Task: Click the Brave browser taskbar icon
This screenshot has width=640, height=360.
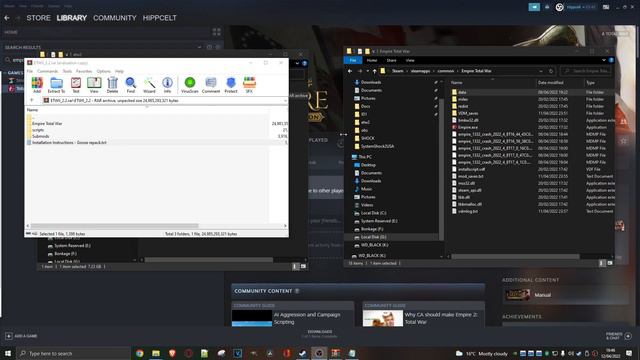Action: pyautogui.click(x=172, y=353)
